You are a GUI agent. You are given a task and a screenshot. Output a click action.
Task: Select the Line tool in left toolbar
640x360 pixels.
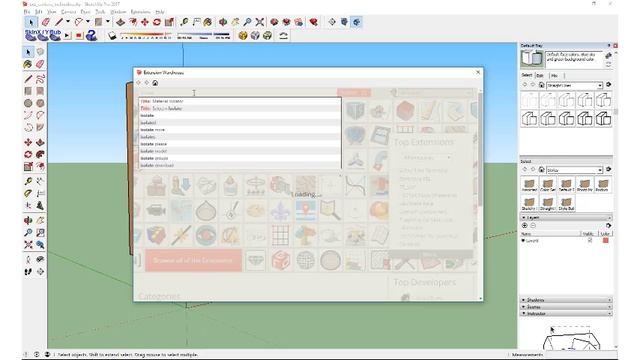(28, 79)
